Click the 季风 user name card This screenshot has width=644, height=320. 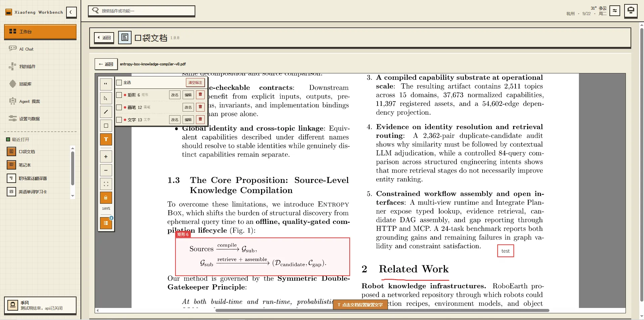pos(40,305)
